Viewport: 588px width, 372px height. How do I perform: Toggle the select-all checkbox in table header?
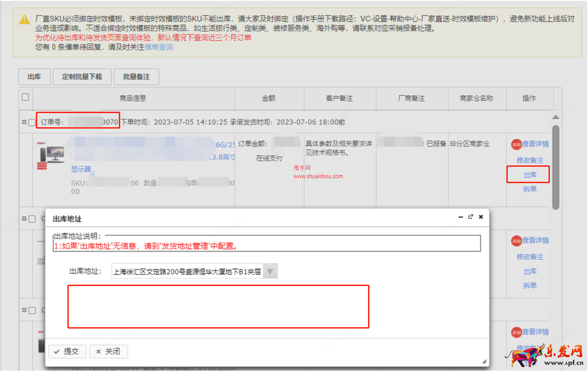(25, 98)
